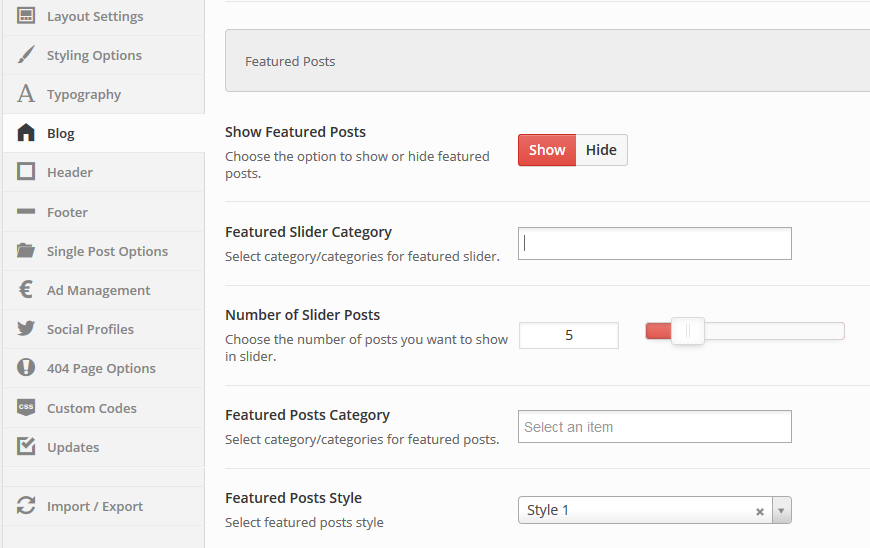Click the Ad Management euro icon
This screenshot has width=870, height=548.
(x=27, y=290)
